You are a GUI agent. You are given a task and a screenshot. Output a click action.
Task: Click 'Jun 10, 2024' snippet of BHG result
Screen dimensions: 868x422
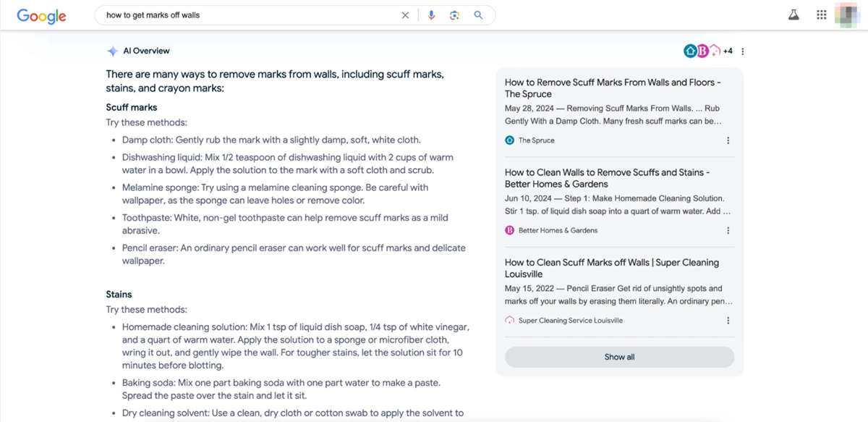point(618,205)
